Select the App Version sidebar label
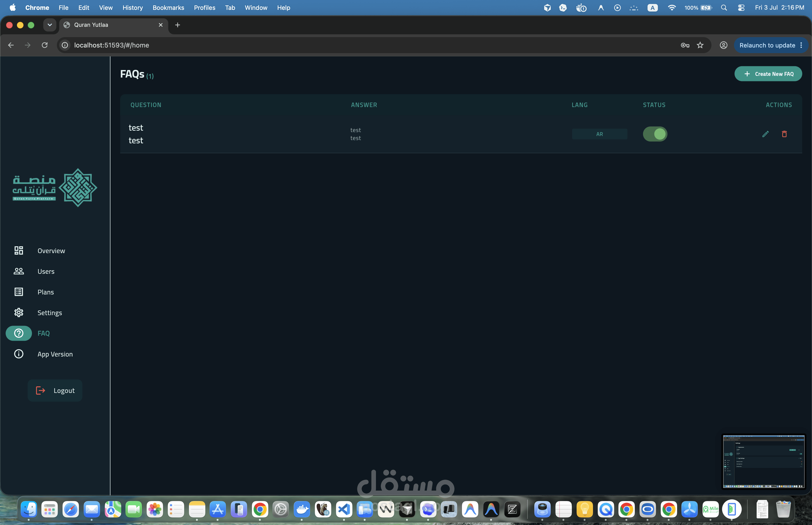 tap(55, 354)
